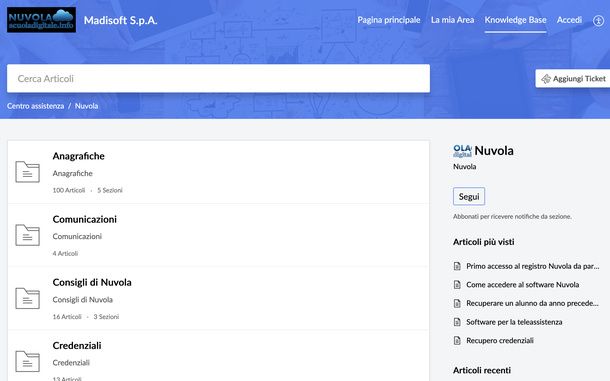This screenshot has height=381, width=610.
Task: Click the '16 Articoli' count text
Action: point(67,317)
